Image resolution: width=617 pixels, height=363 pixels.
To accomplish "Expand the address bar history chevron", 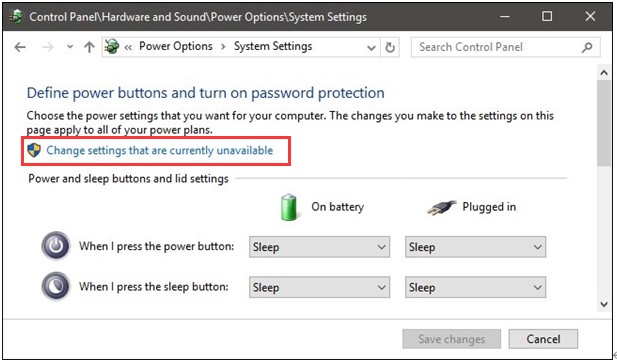I will (371, 48).
